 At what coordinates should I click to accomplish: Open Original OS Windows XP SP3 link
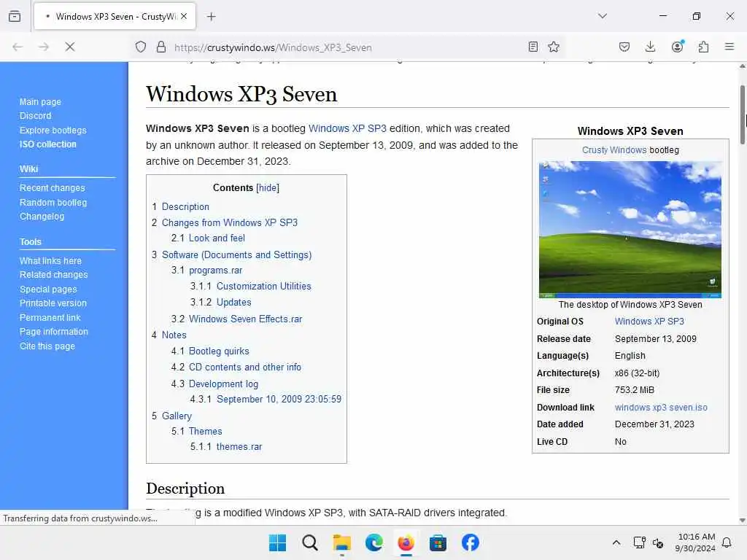click(649, 322)
